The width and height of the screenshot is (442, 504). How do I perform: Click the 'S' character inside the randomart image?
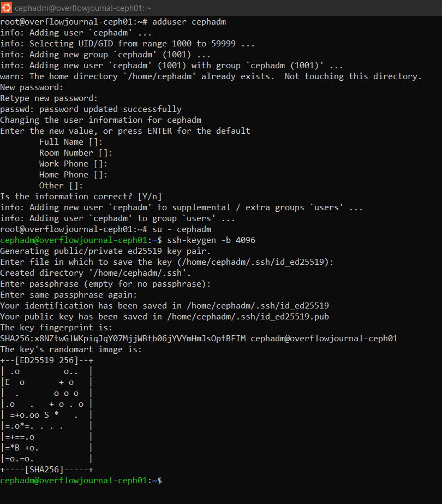pyautogui.click(x=46, y=415)
